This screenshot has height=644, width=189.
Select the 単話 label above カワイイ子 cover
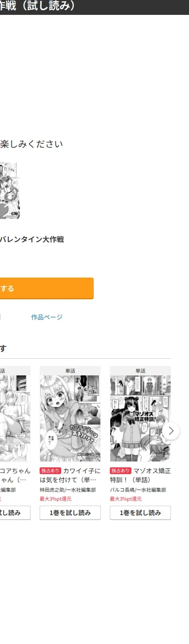pos(70,371)
